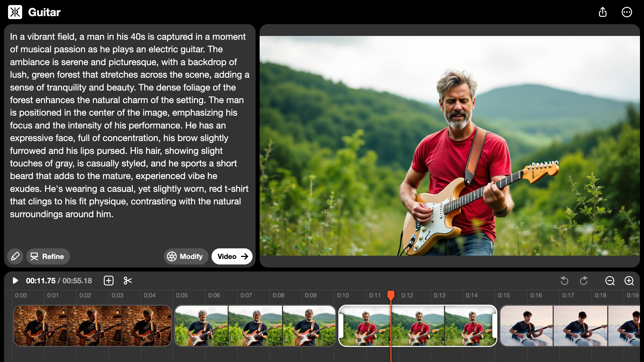The width and height of the screenshot is (644, 362).
Task: Click the preview image of guitarist
Action: click(x=450, y=146)
